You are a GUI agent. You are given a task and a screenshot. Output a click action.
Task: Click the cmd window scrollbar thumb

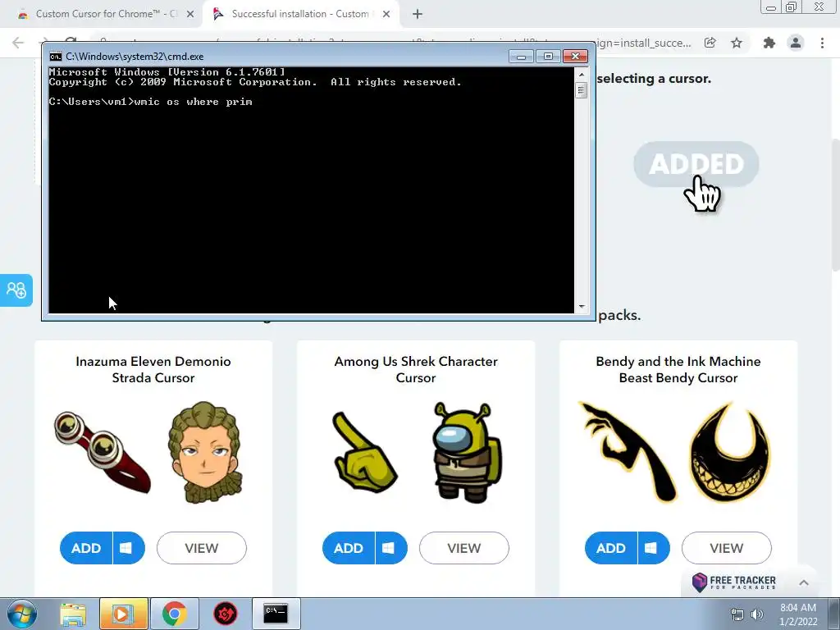pos(582,90)
